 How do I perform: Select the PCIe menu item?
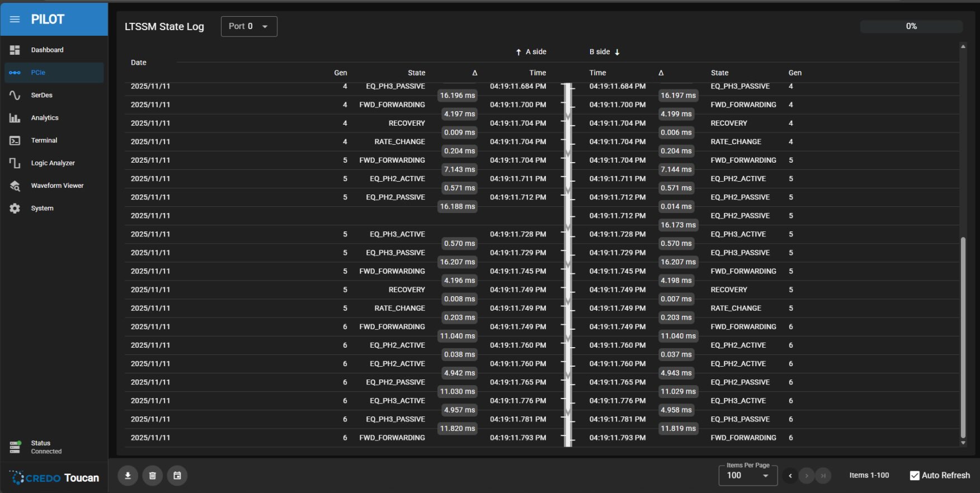click(38, 73)
